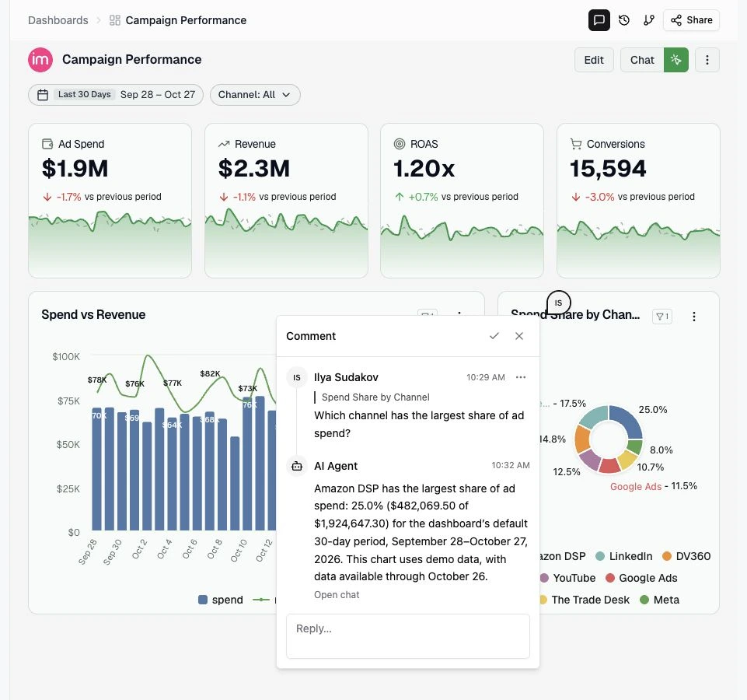The width and height of the screenshot is (747, 700).
Task: Click the Ad Spend wallet icon
Action: [47, 144]
